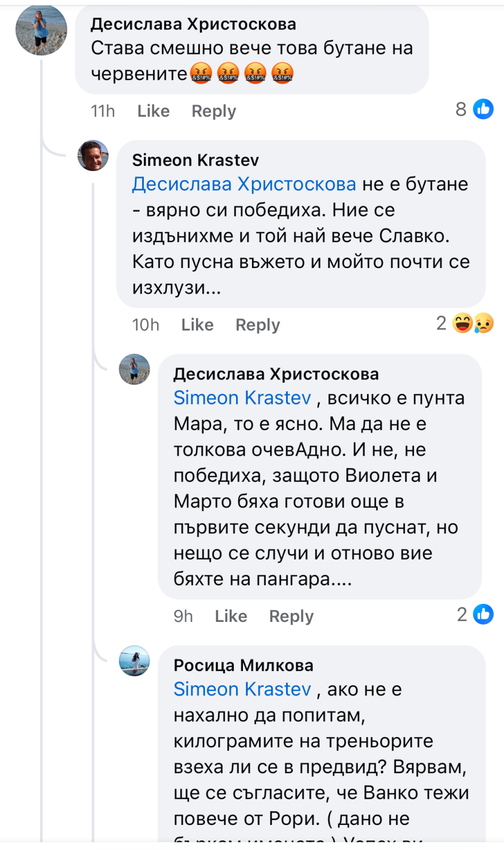Like Simeon Krastev's 10h comment
The image size is (504, 850).
pyautogui.click(x=197, y=325)
